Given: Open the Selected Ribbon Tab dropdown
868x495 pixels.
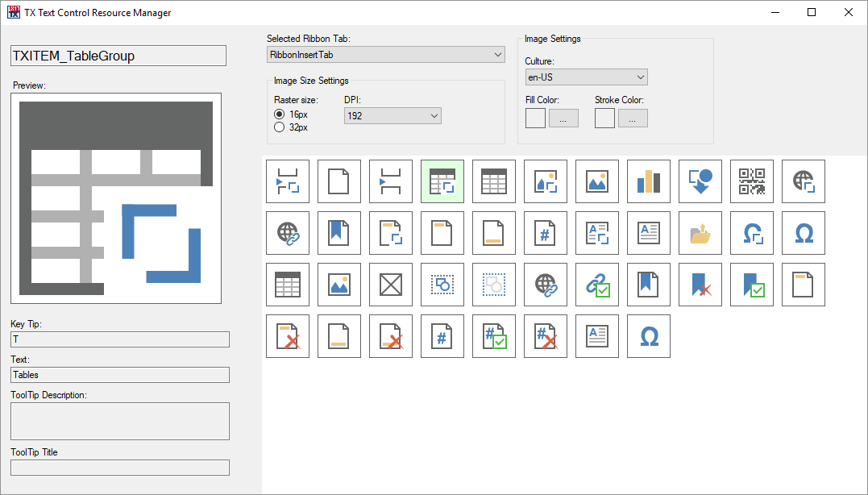Looking at the screenshot, I should click(x=386, y=54).
